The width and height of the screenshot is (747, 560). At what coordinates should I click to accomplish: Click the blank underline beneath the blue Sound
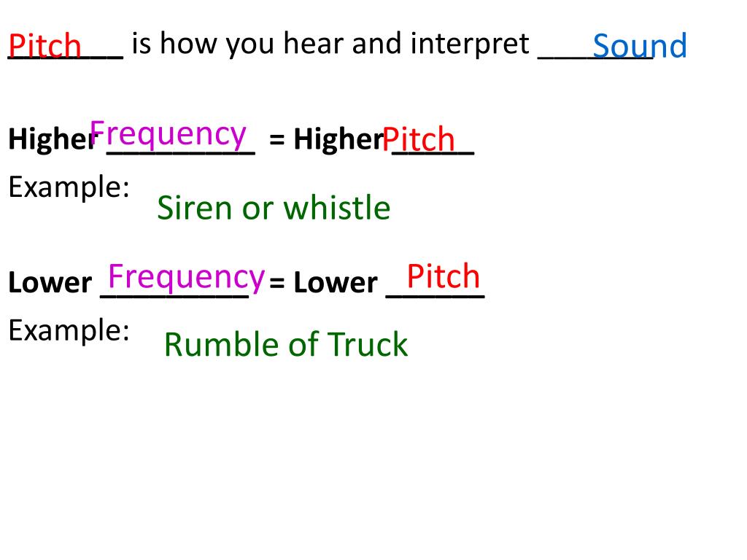(595, 58)
